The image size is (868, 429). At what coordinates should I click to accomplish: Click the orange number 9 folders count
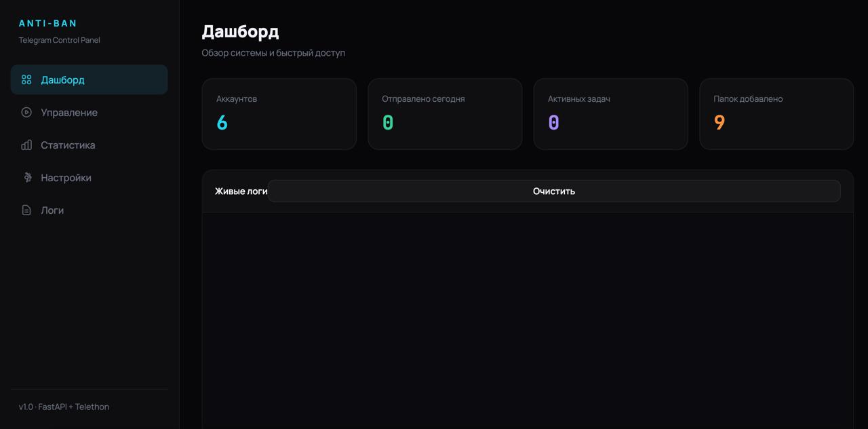(x=719, y=122)
